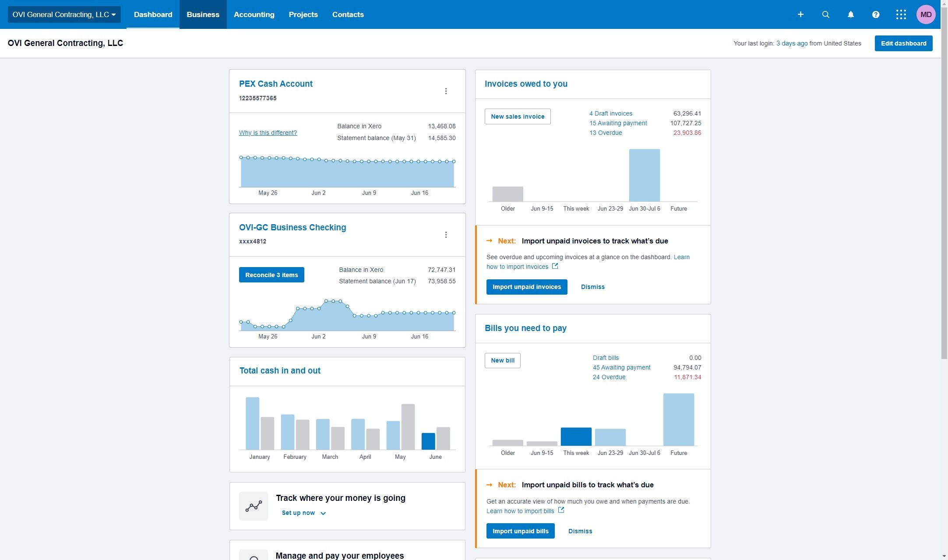Viewport: 948px width, 560px height.
Task: Click the Jun 30-Jul 6 invoices bar
Action: point(644,175)
